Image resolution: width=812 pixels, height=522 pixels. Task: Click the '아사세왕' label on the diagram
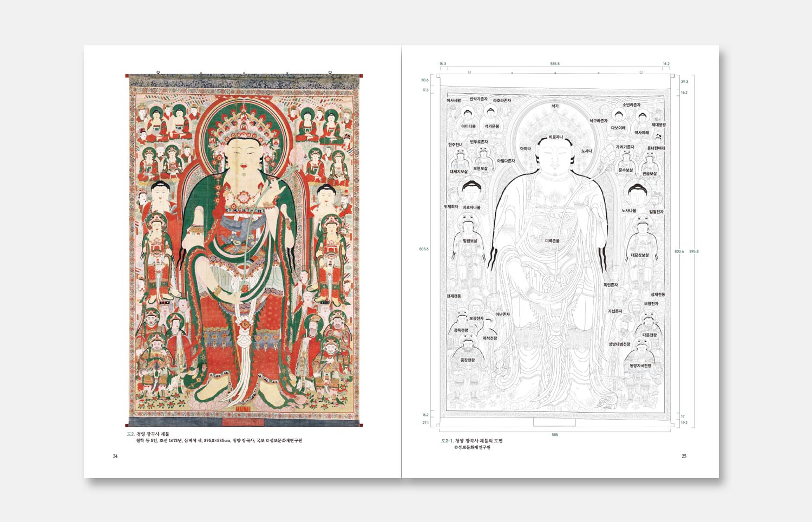[x=454, y=101]
